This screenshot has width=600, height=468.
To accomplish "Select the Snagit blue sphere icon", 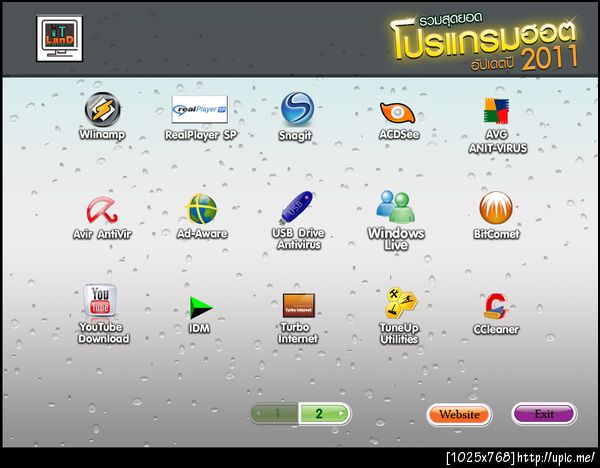I will [297, 109].
